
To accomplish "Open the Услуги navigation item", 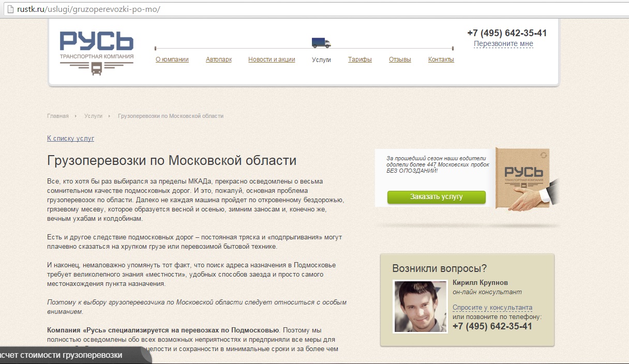I will [x=321, y=59].
